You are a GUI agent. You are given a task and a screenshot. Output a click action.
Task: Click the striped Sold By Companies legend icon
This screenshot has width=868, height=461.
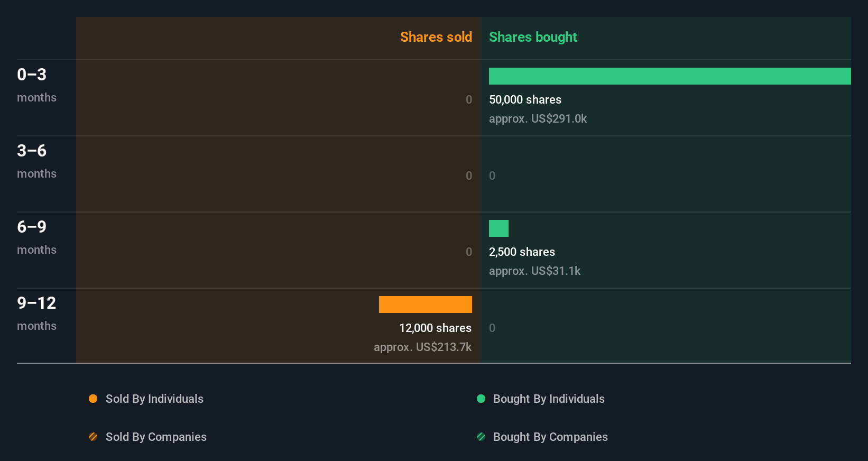point(93,437)
